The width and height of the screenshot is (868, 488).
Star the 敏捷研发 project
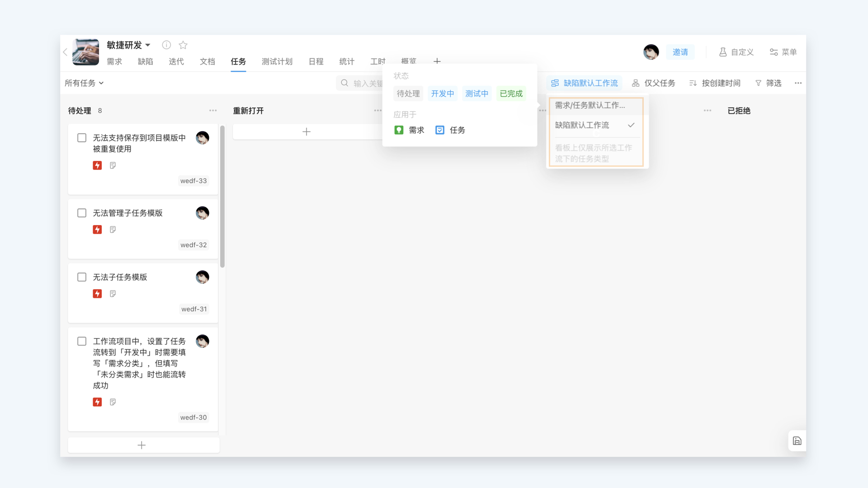pos(183,45)
